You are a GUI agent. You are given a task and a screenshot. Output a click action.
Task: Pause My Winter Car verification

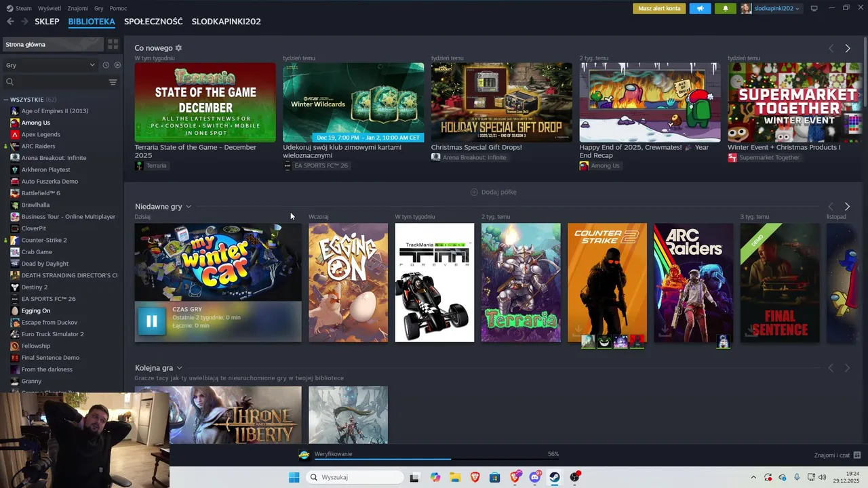(152, 321)
